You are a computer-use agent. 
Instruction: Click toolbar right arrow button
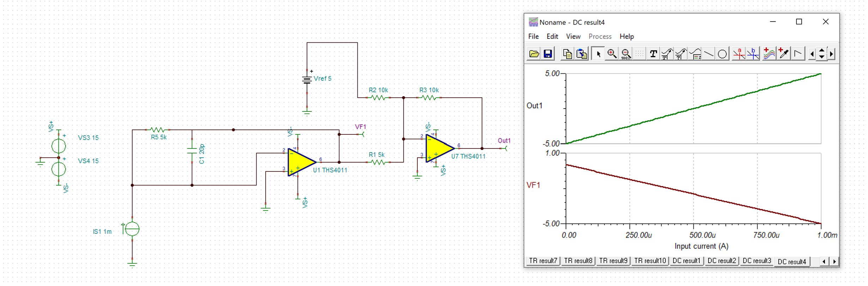pyautogui.click(x=832, y=54)
